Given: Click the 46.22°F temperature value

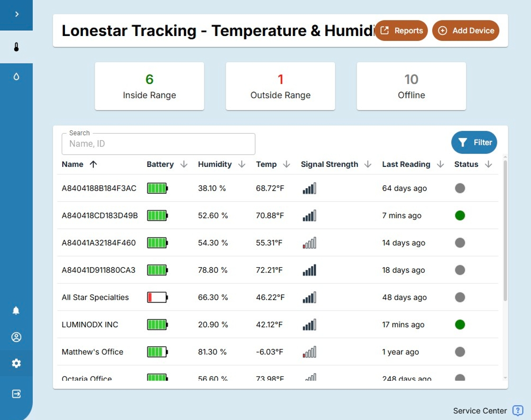Looking at the screenshot, I should (x=270, y=297).
